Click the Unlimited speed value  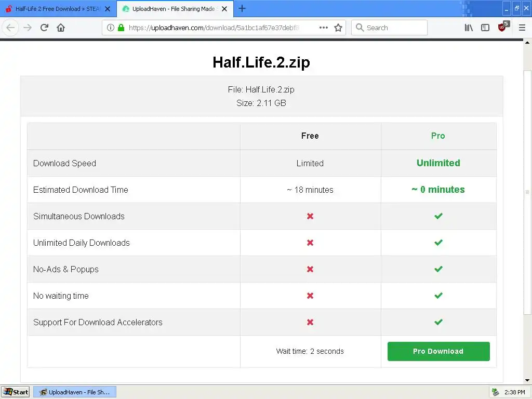pos(438,163)
